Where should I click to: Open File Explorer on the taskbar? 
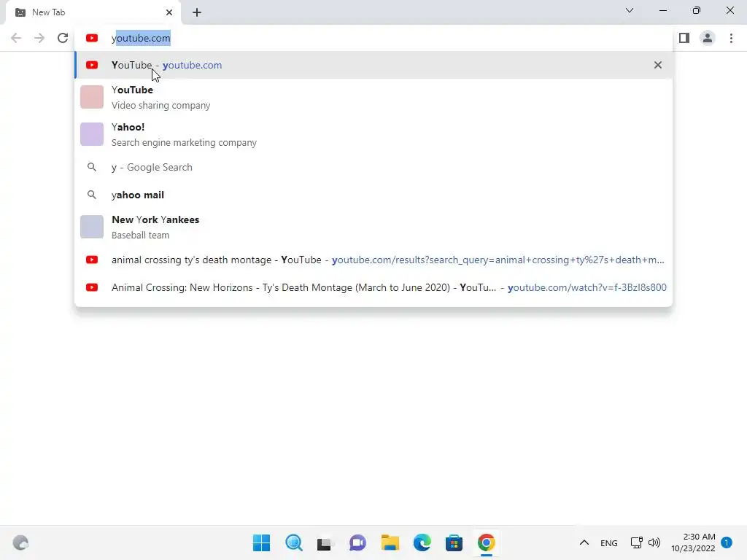tap(390, 542)
